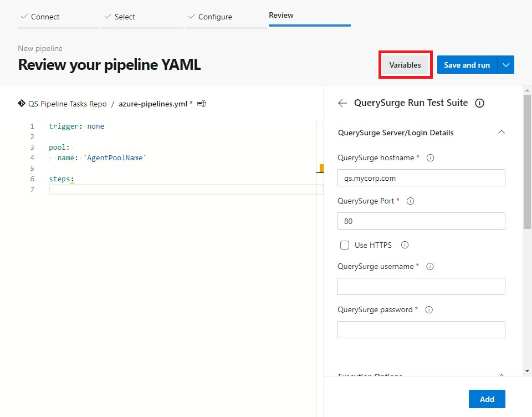
Task: Collapse QuerySurge Server/Login Details section
Action: pos(502,132)
